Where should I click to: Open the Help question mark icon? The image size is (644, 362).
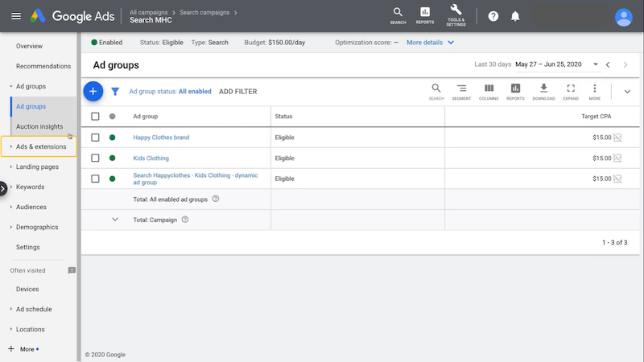pos(493,16)
